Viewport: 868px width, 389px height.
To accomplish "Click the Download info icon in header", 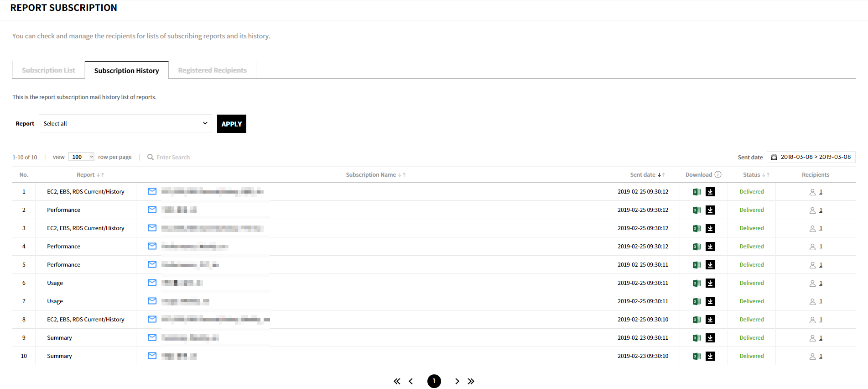I will pos(718,174).
